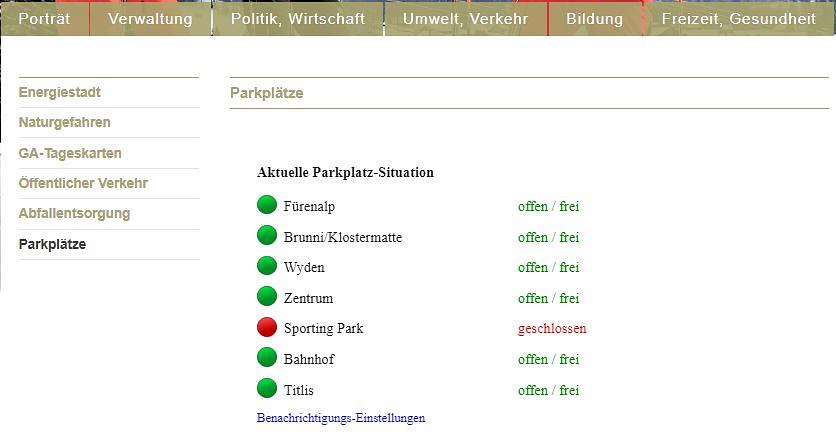
Task: Open the Porträt navigation menu
Action: click(44, 19)
